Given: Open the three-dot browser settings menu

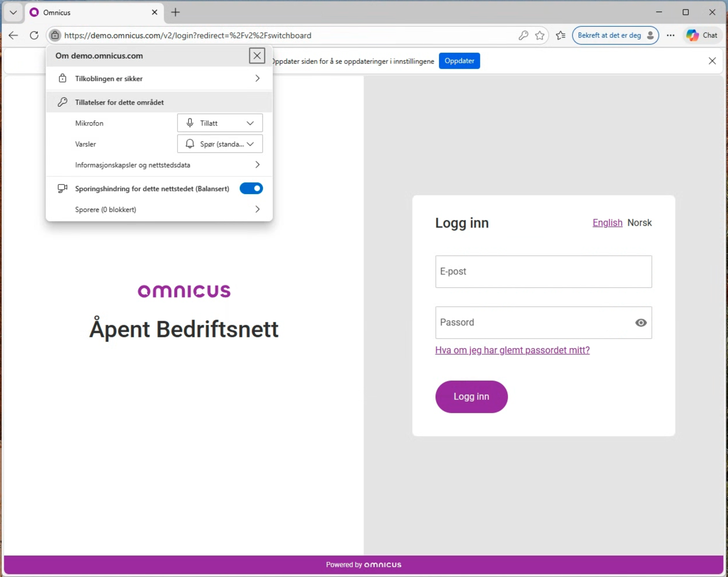Looking at the screenshot, I should [x=671, y=35].
